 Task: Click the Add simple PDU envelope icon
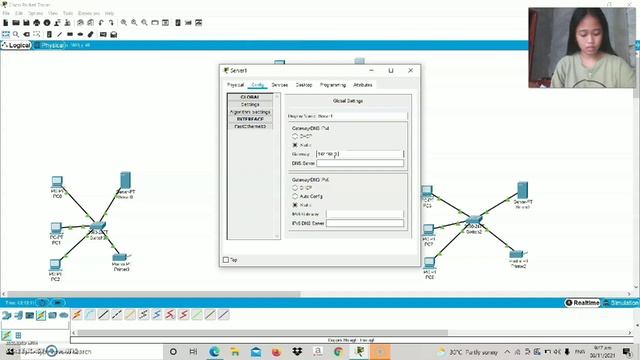(x=103, y=35)
